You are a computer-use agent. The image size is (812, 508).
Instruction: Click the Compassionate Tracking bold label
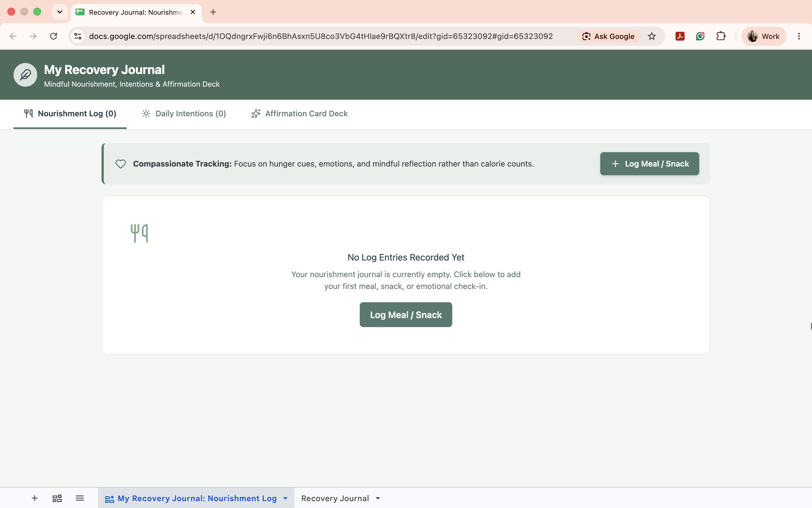(182, 163)
